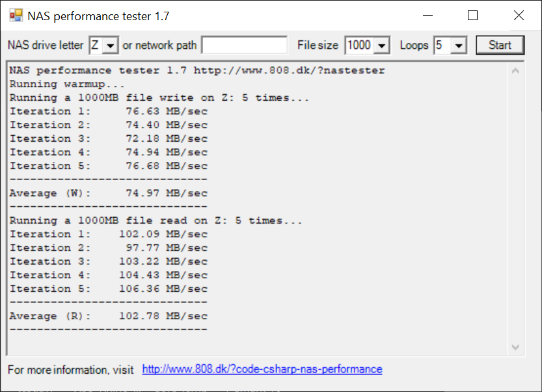Close the NAS performance tester window
The image size is (542, 392).
(519, 16)
